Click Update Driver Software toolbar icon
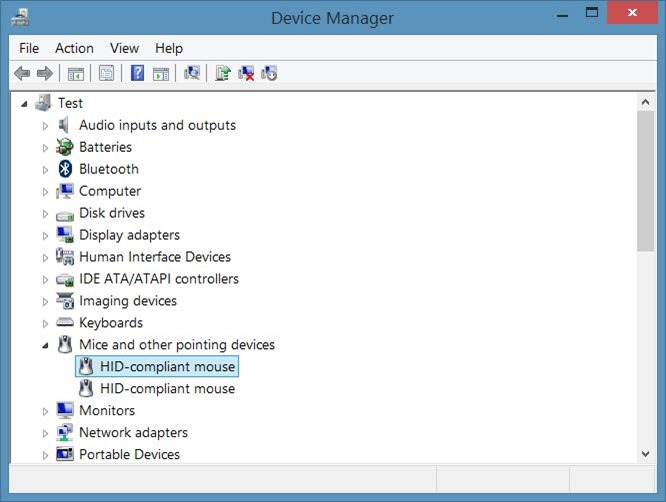This screenshot has width=666, height=502. tap(223, 73)
